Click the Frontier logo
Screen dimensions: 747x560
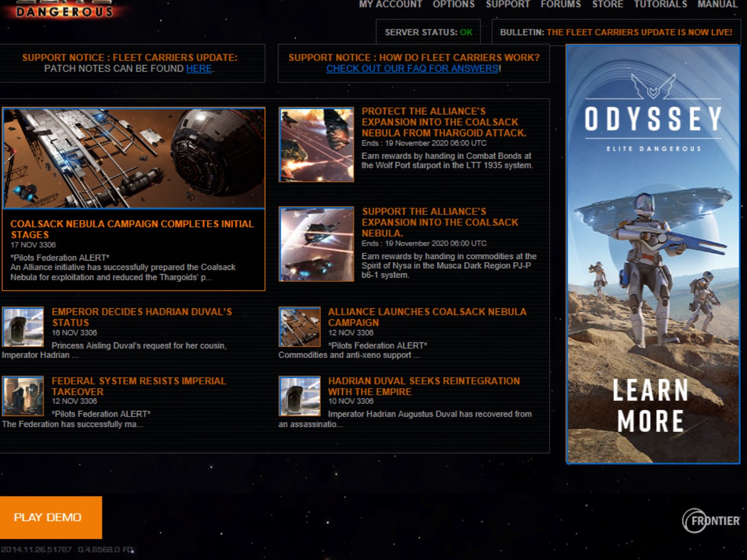point(711,520)
